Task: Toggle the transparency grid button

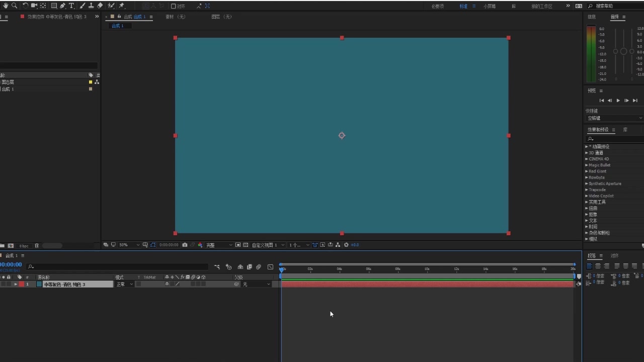Action: point(246,245)
